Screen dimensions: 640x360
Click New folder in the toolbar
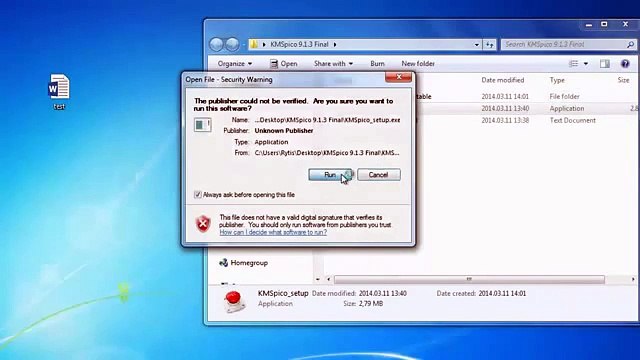coord(418,64)
